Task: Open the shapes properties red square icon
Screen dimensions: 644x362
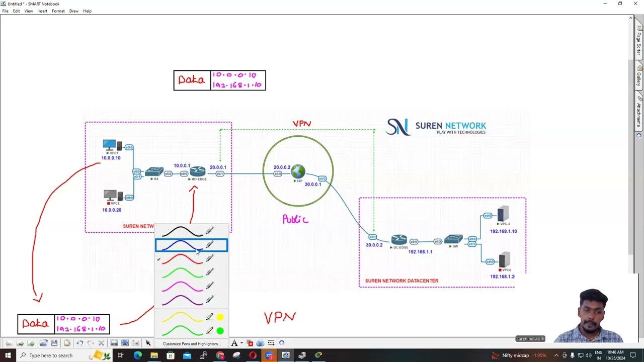Action: 250,343
